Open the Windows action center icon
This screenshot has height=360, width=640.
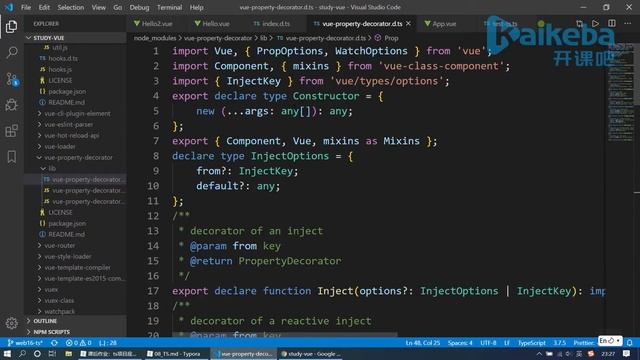(x=627, y=354)
